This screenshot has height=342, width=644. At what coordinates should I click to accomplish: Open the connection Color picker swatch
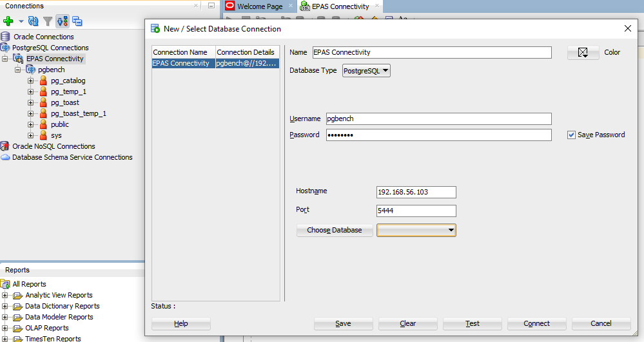pyautogui.click(x=583, y=53)
